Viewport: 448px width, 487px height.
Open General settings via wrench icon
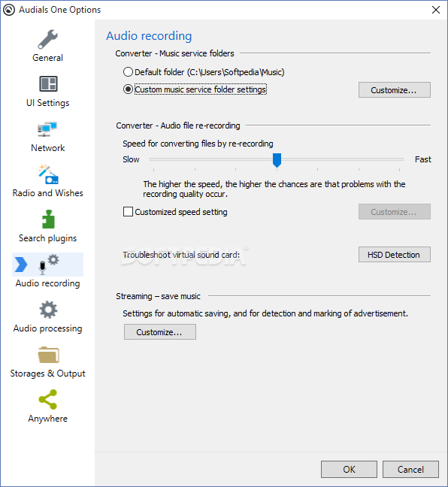[x=47, y=39]
